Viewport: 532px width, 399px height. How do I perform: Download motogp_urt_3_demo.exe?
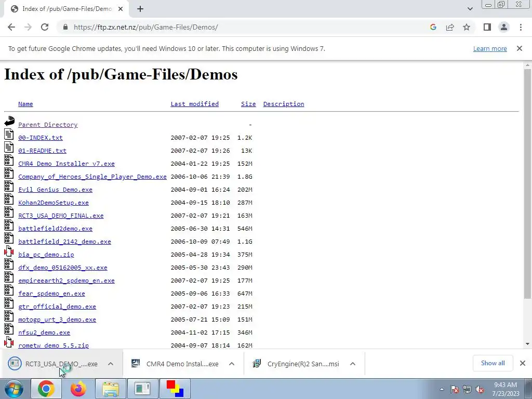57,320
